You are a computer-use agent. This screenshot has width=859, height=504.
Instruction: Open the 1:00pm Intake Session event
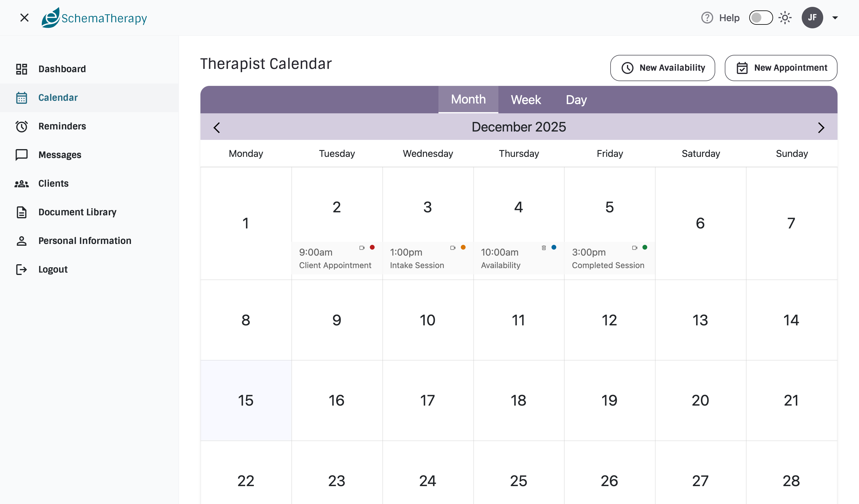(x=428, y=258)
